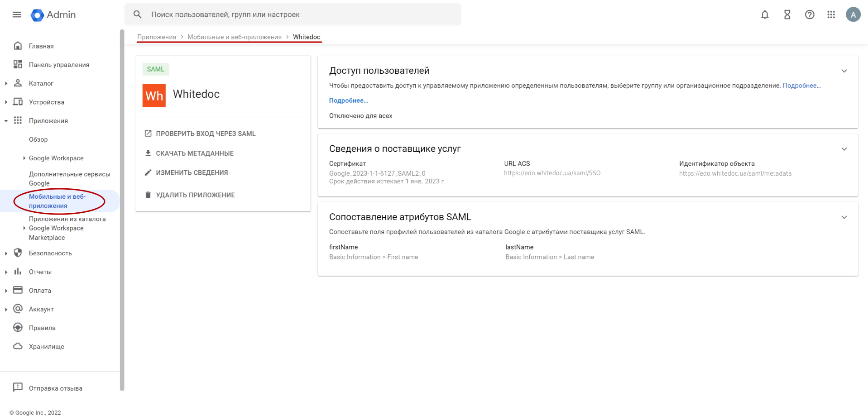Collapse the Сопоставление атрибутов SAML section

point(844,217)
